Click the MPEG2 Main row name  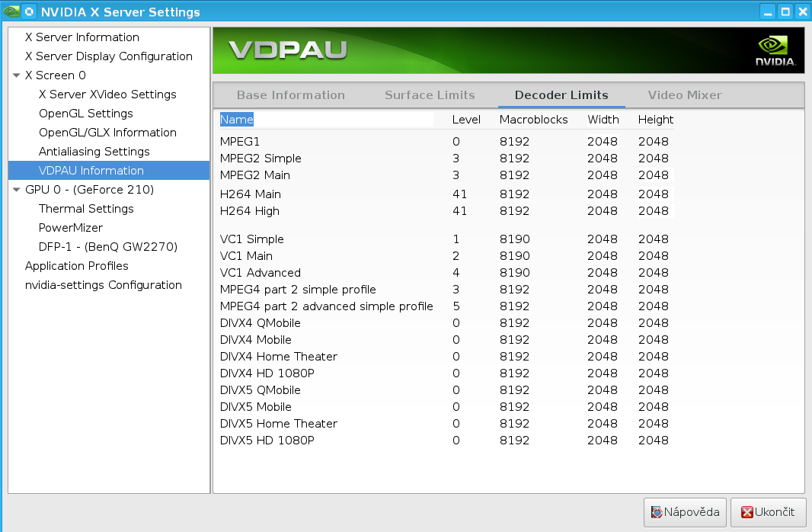click(x=254, y=175)
